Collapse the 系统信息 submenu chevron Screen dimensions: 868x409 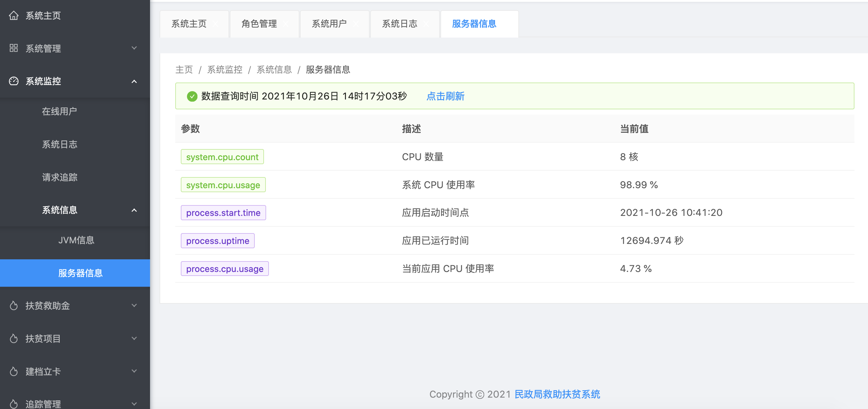(134, 210)
